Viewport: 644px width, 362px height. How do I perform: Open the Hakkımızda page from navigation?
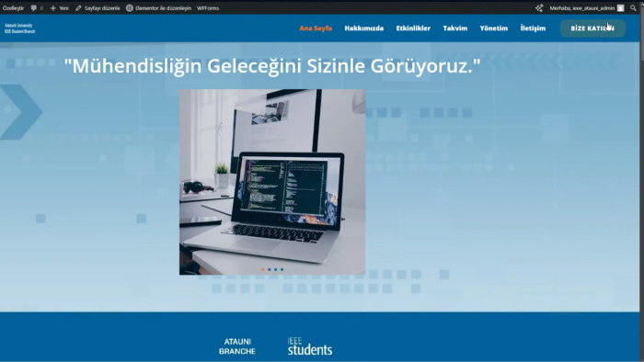tap(364, 28)
